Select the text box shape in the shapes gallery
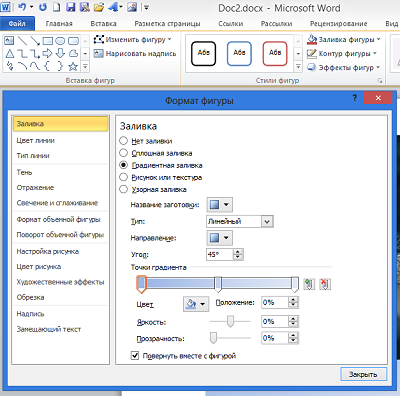Image resolution: width=400 pixels, height=396 pixels. click(9, 41)
